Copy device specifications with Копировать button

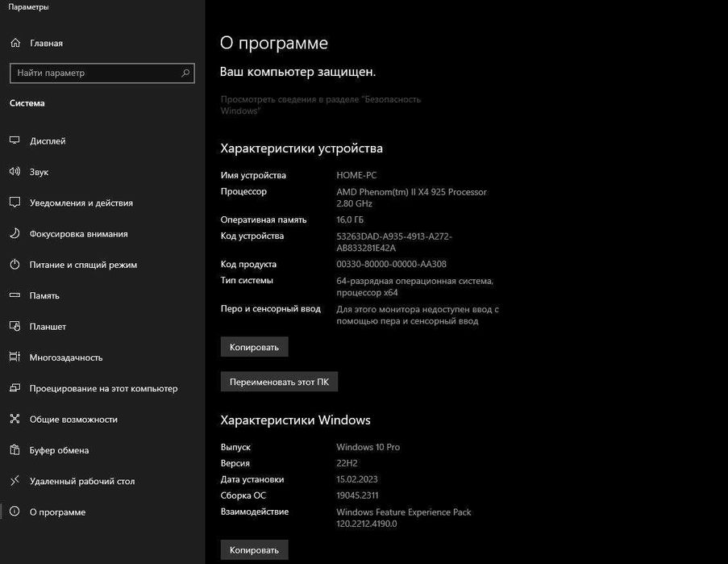coord(255,347)
